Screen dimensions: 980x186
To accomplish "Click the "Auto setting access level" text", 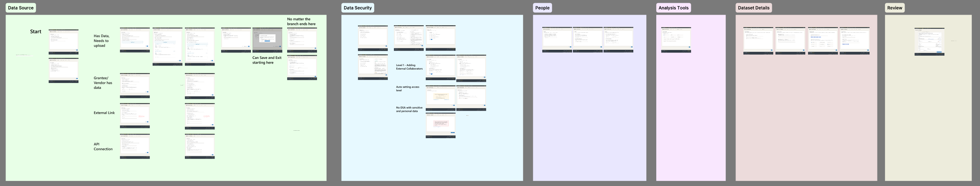I will (x=408, y=88).
